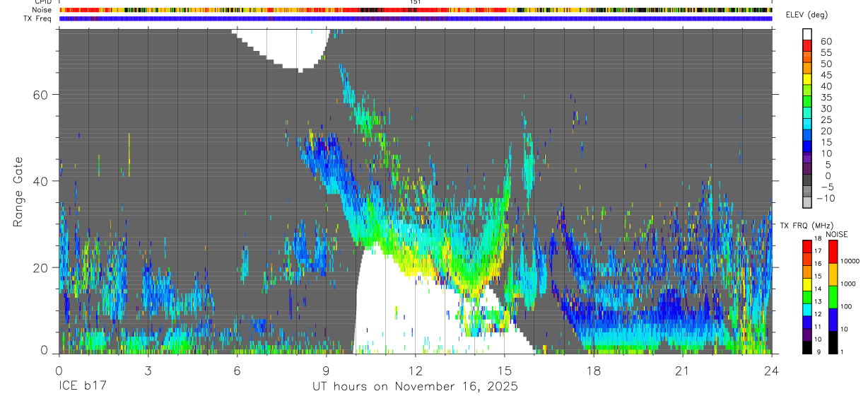Select the 60 label on elevation scale

(825, 41)
